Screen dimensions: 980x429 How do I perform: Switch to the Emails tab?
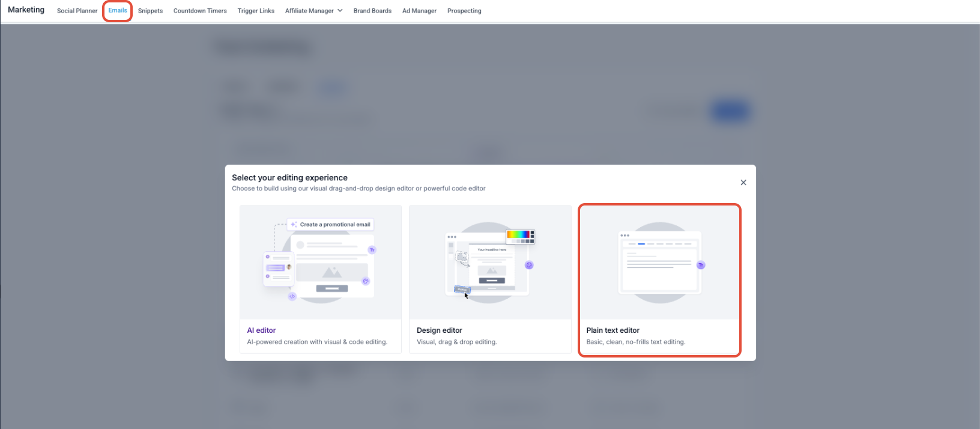tap(118, 11)
